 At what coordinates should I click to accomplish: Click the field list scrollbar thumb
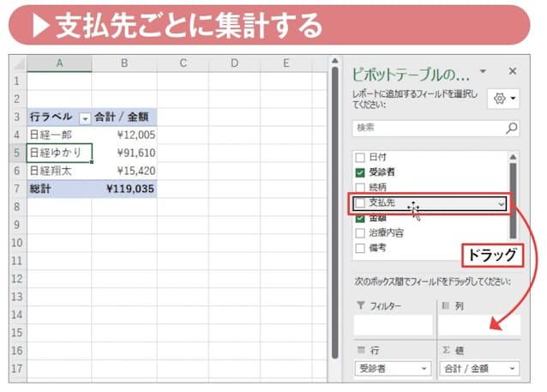[513, 201]
